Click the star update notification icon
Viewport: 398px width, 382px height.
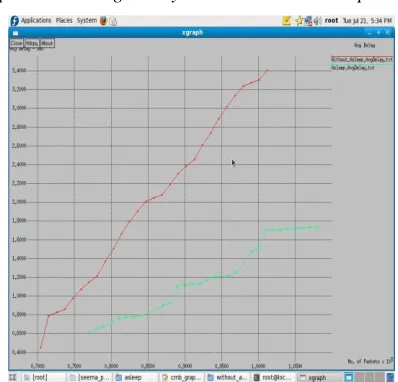point(299,21)
